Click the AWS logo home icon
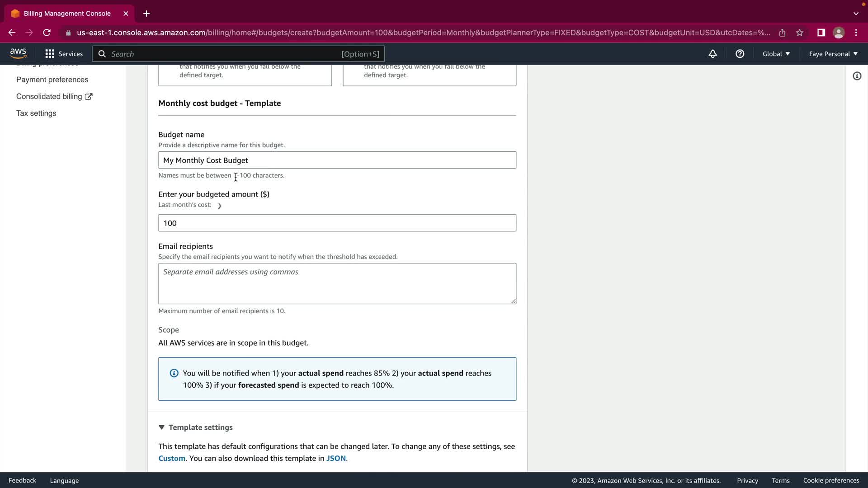 point(18,53)
